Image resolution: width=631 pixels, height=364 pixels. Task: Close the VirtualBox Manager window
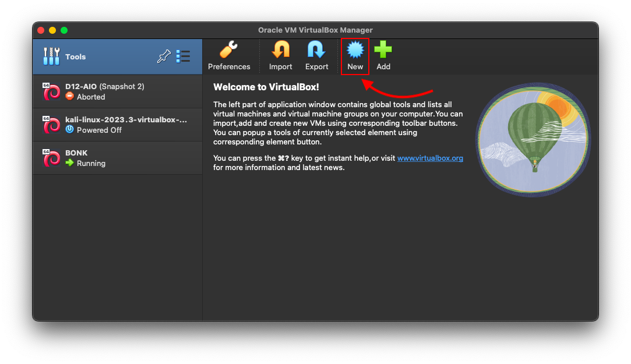click(41, 30)
